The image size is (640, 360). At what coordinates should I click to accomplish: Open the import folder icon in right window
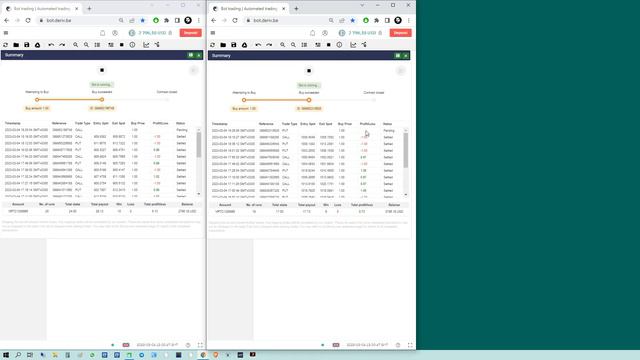(223, 45)
